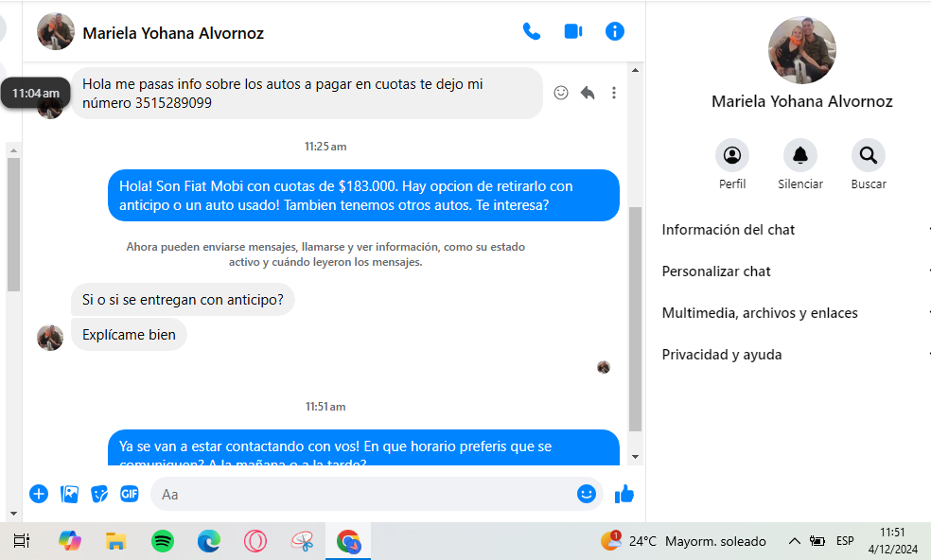Reply to the first message with arrow icon
This screenshot has width=931, height=560.
pos(588,93)
